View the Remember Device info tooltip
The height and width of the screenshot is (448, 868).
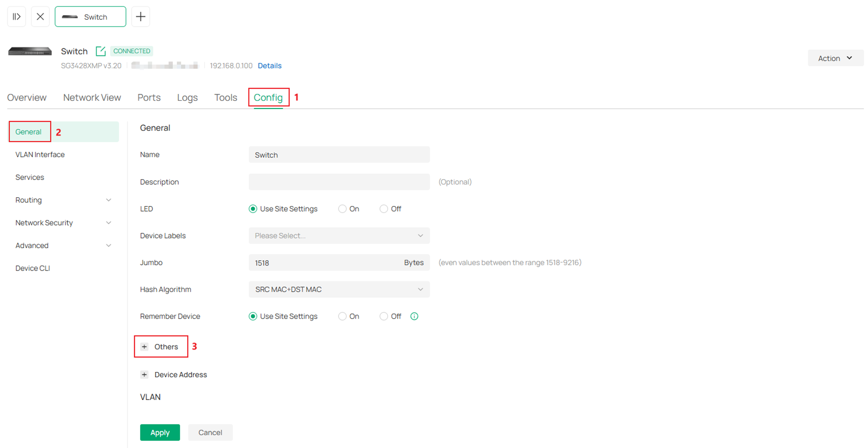[414, 316]
